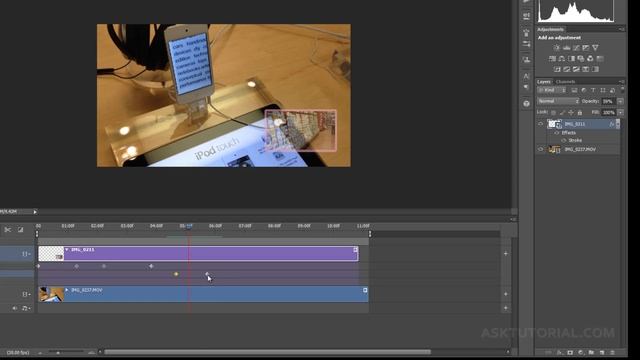
Task: Add Color Balance adjustment icon
Action: (562, 59)
